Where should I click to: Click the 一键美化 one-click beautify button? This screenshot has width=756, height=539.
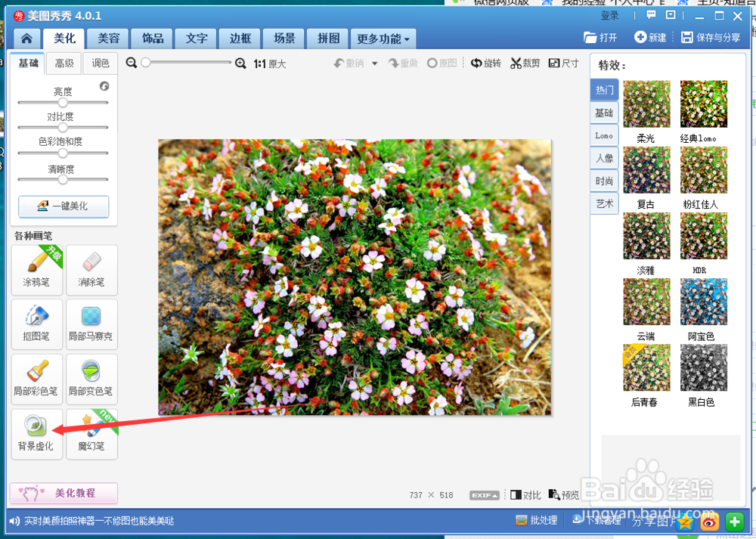point(64,206)
